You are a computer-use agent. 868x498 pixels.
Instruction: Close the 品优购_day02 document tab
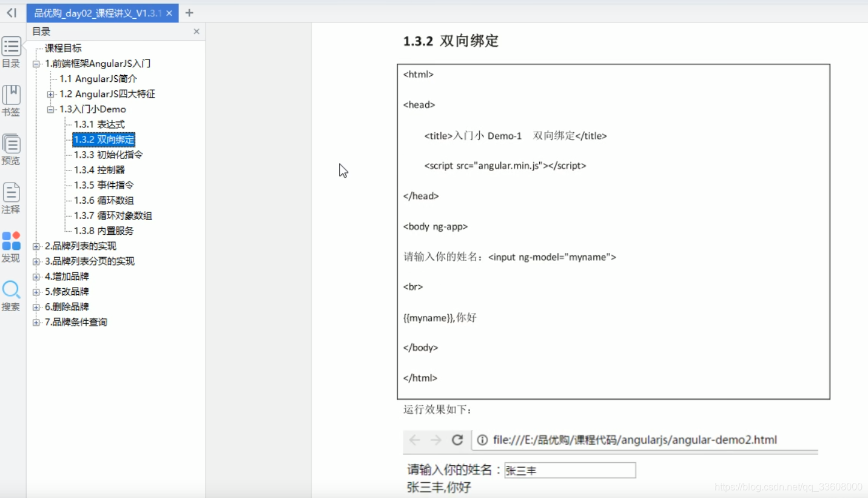pos(169,13)
